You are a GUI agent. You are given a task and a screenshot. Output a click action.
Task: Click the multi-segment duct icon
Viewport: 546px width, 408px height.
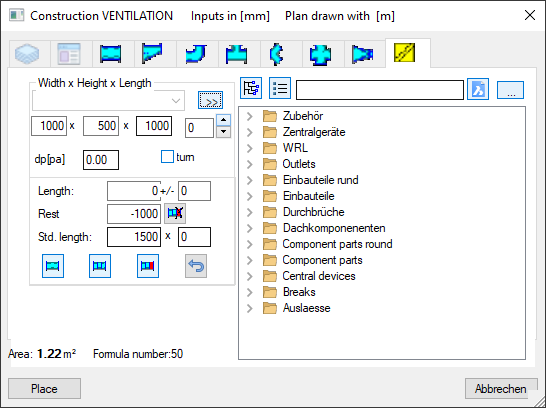(100, 266)
